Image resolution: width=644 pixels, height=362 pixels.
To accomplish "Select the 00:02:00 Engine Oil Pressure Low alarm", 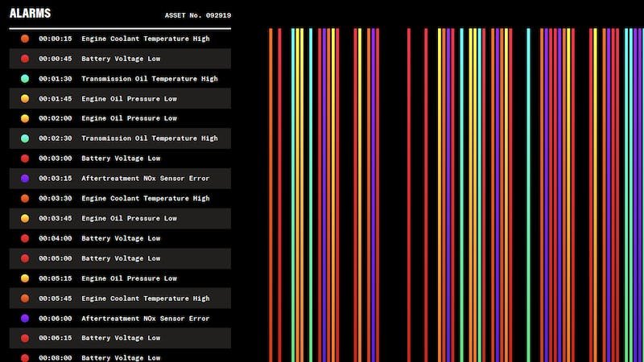I will click(121, 118).
